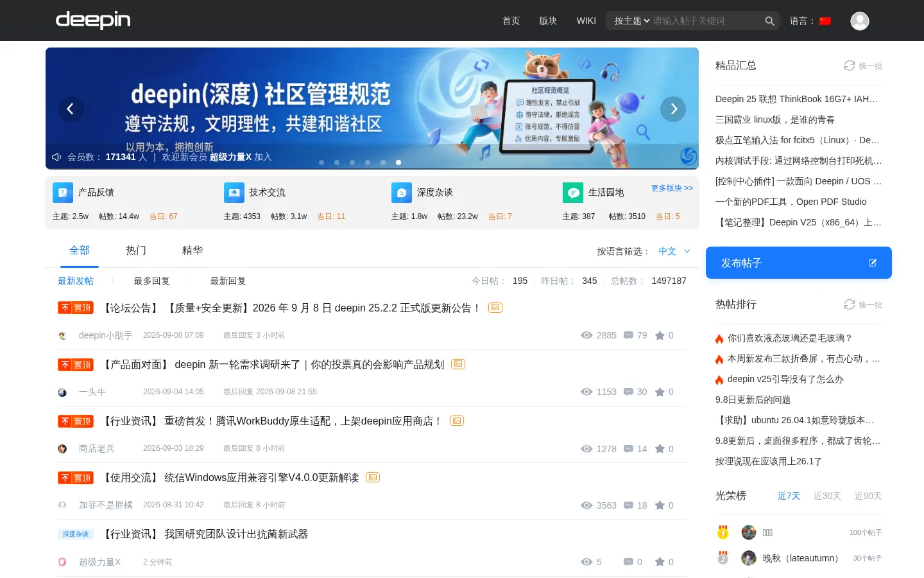The height and width of the screenshot is (578, 924).
Task: Click the 产品反馈 board icon
Action: pyautogui.click(x=63, y=193)
